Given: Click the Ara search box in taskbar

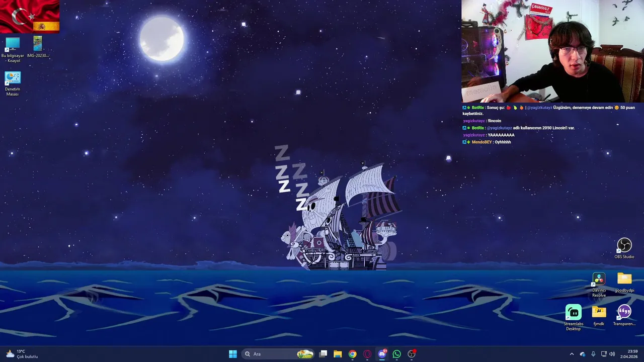Looking at the screenshot, I should click(279, 354).
